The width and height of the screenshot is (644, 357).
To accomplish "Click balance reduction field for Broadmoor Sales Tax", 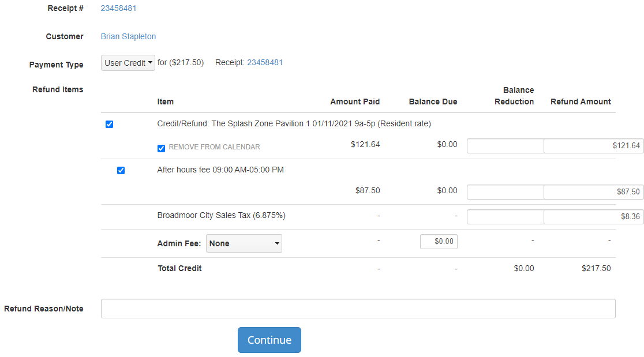I will point(505,217).
